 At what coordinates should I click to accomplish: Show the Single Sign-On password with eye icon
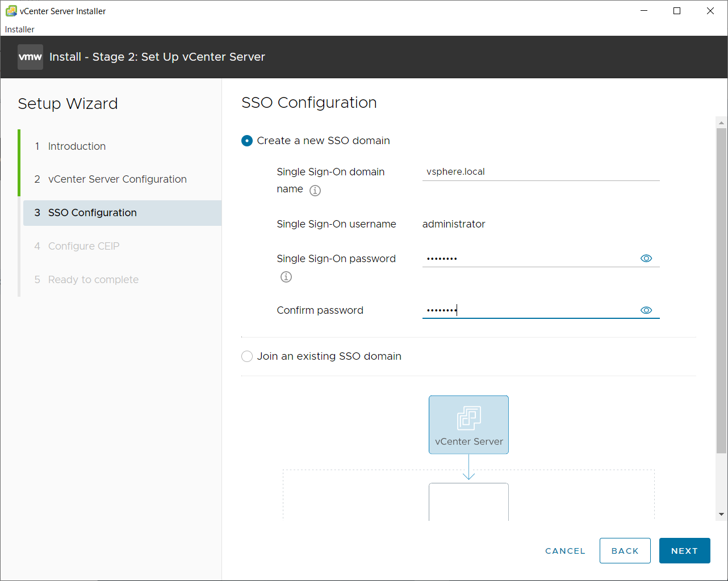pyautogui.click(x=646, y=258)
